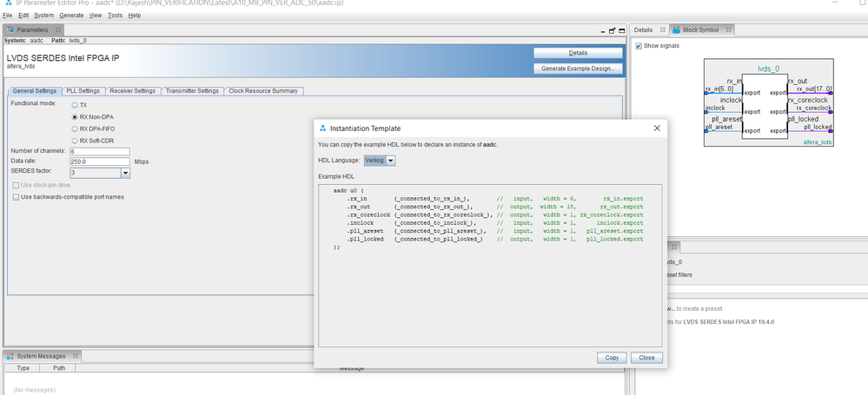The height and width of the screenshot is (395, 868).
Task: Click the Data rate input field
Action: [x=99, y=162]
